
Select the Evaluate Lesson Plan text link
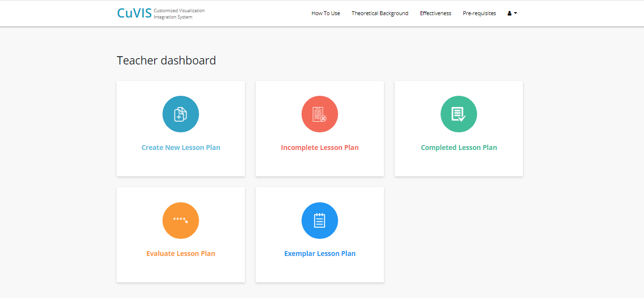181,254
